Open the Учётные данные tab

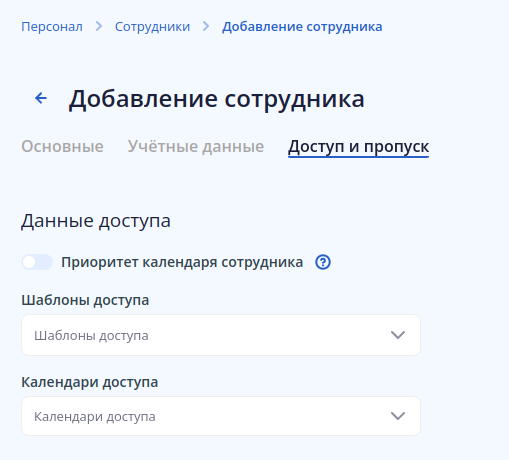pos(196,146)
